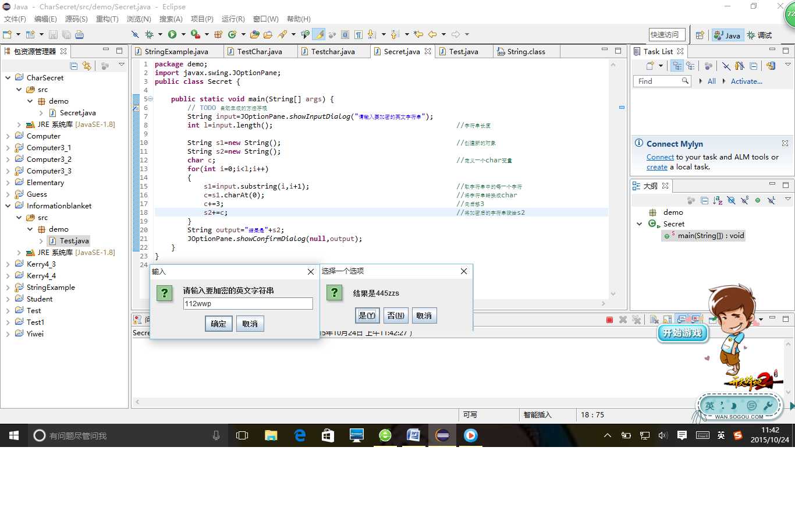Click the Back navigation yellow arrow
Image resolution: width=795 pixels, height=532 pixels.
[x=432, y=35]
